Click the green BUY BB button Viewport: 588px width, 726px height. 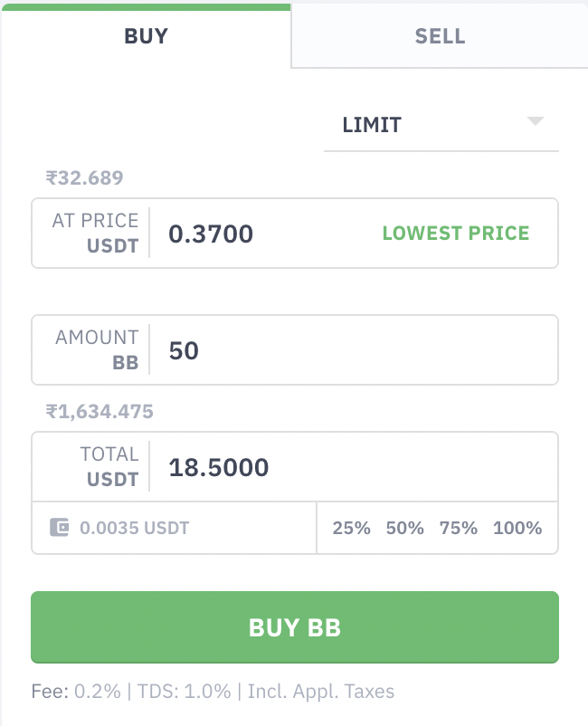coord(295,627)
